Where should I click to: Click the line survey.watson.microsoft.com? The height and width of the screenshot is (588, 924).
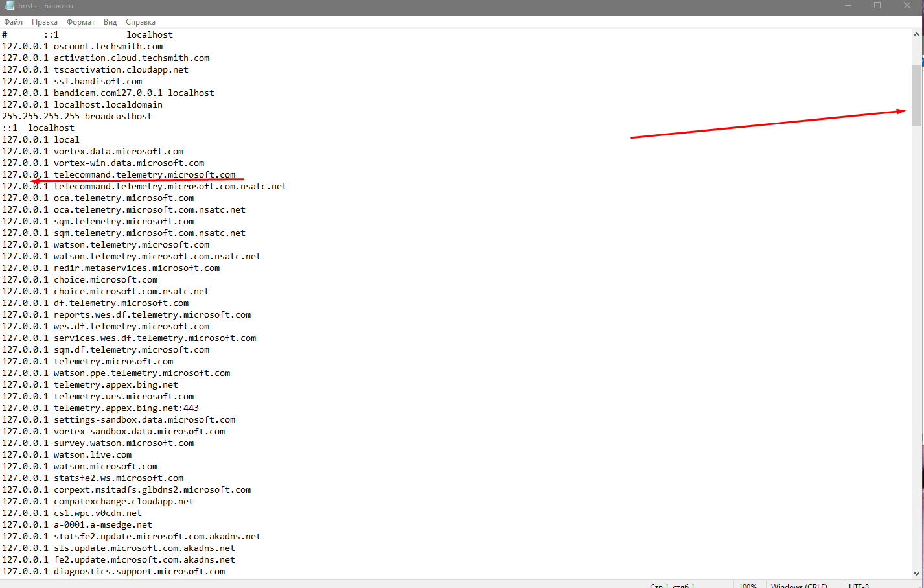coord(98,443)
